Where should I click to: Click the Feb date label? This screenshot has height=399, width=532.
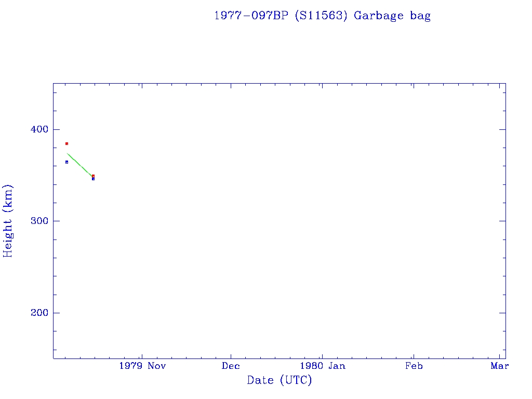point(414,366)
